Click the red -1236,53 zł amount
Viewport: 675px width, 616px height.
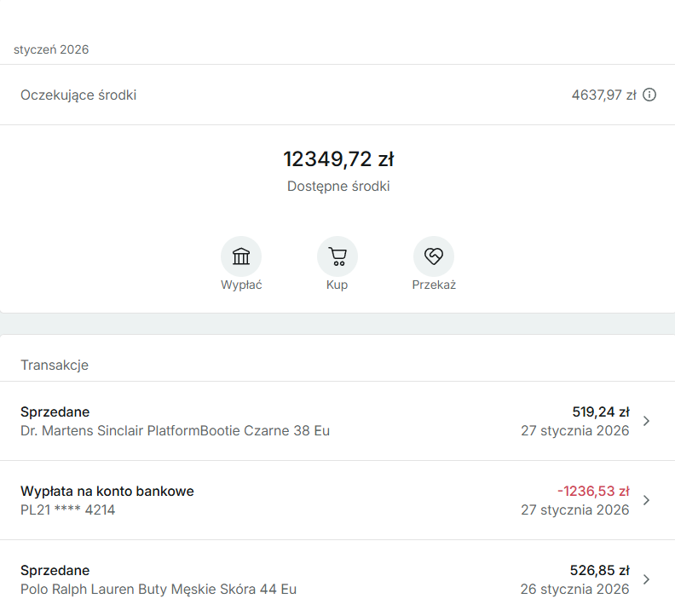(x=593, y=491)
